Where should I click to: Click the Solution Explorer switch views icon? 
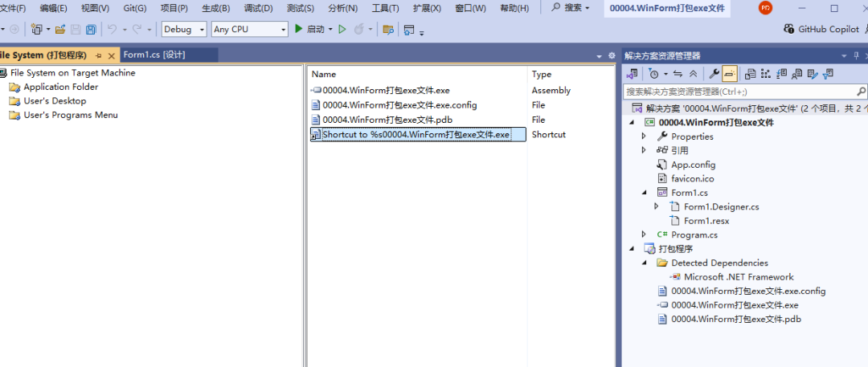tap(632, 74)
